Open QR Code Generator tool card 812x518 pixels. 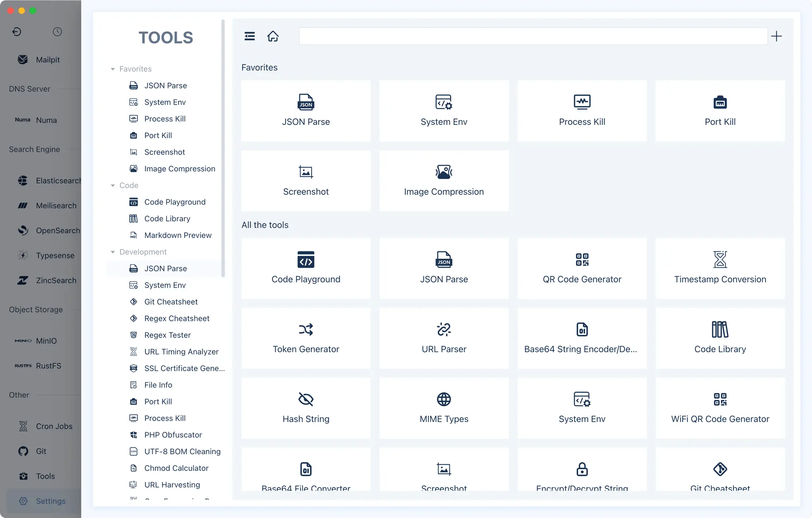(x=582, y=269)
